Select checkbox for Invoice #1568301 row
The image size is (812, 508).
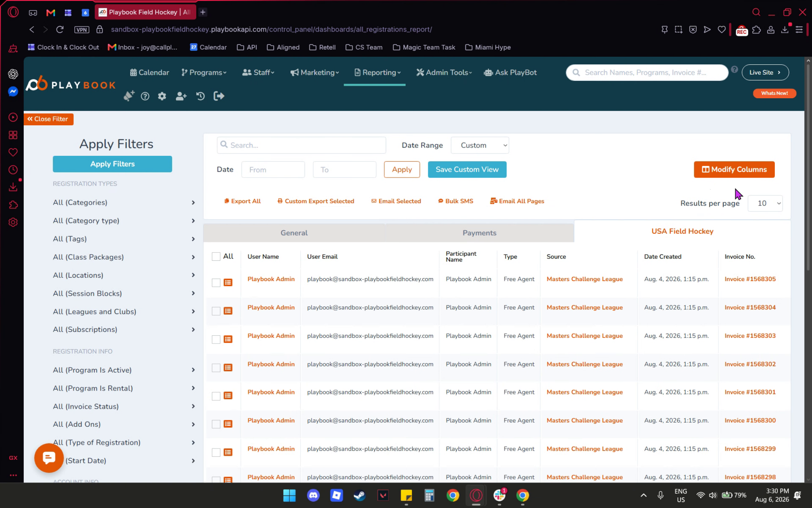point(216,396)
